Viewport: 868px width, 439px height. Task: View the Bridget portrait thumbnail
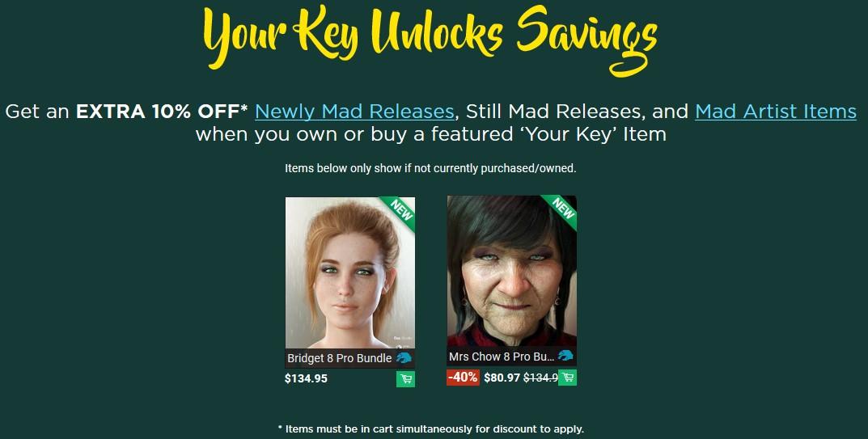point(349,275)
